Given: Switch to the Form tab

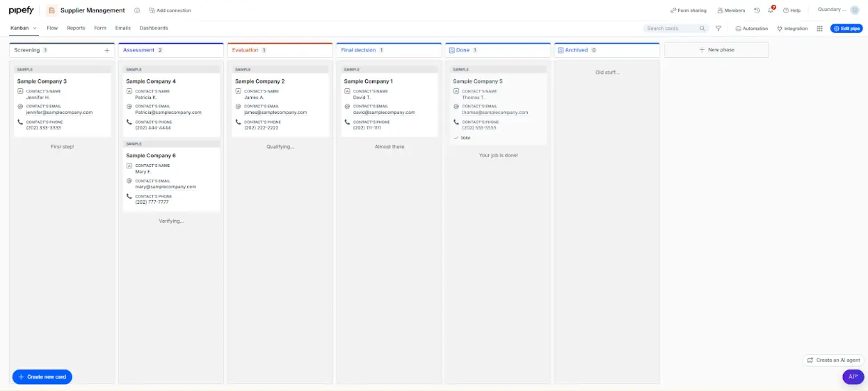Looking at the screenshot, I should [100, 28].
